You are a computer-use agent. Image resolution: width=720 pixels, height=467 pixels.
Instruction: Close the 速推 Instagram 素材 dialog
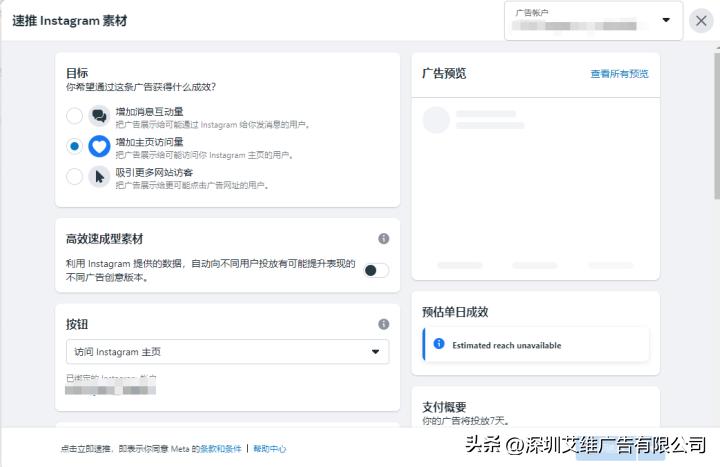(701, 21)
